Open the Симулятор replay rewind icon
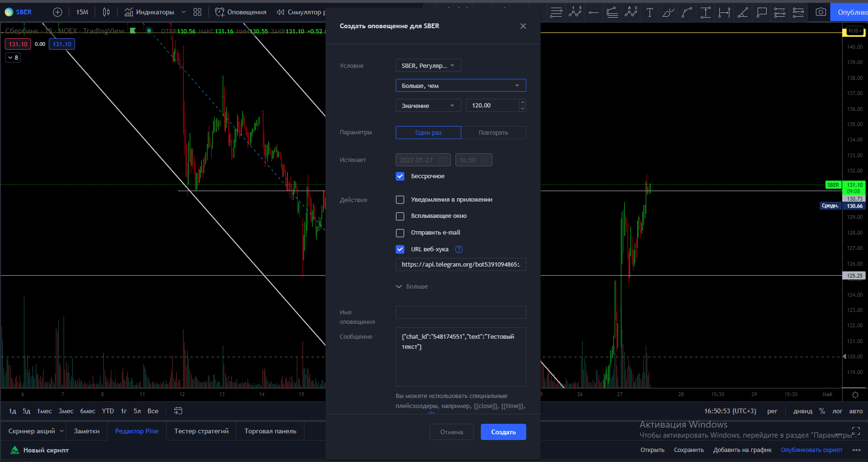The image size is (868, 462). click(281, 12)
